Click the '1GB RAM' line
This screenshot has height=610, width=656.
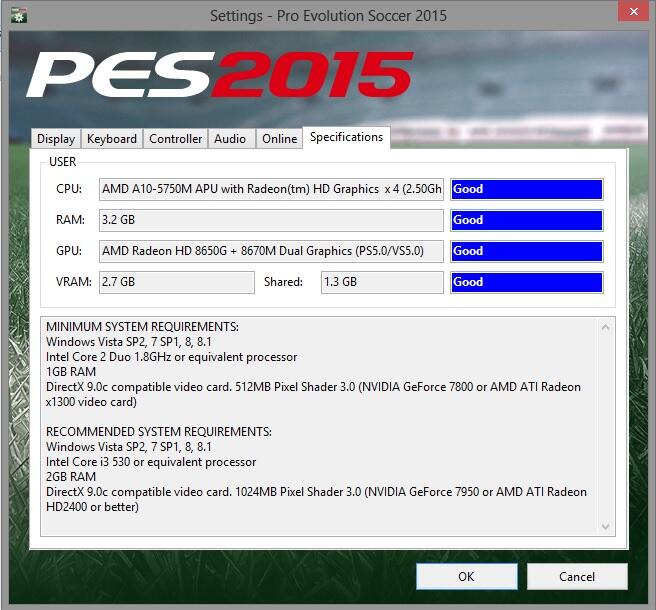pos(71,372)
